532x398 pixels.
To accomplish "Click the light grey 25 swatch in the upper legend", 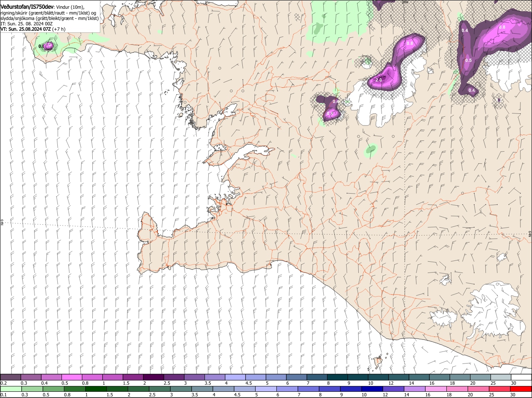I will [x=501, y=377].
